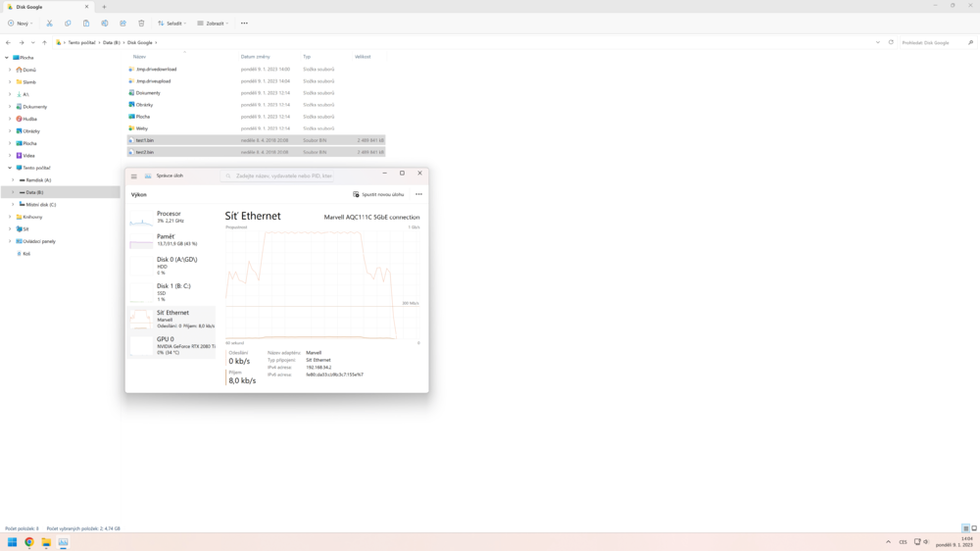Open Task Manager hamburger navigation menu
Image resolution: width=980 pixels, height=551 pixels.
[x=134, y=176]
